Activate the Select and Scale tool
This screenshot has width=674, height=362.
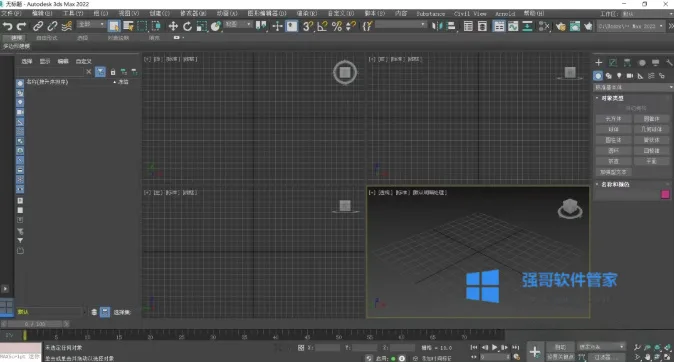202,26
